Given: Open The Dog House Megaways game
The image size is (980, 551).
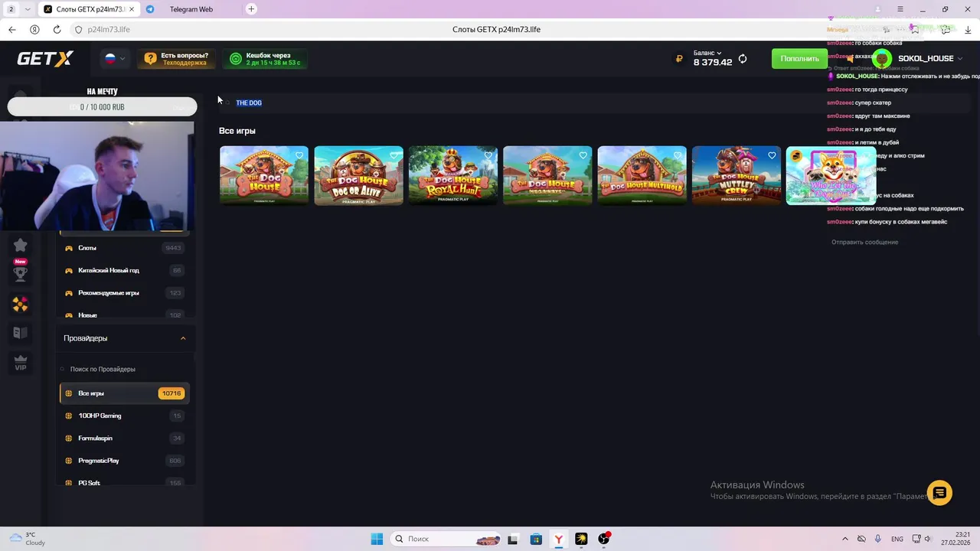Looking at the screenshot, I should pyautogui.click(x=547, y=175).
